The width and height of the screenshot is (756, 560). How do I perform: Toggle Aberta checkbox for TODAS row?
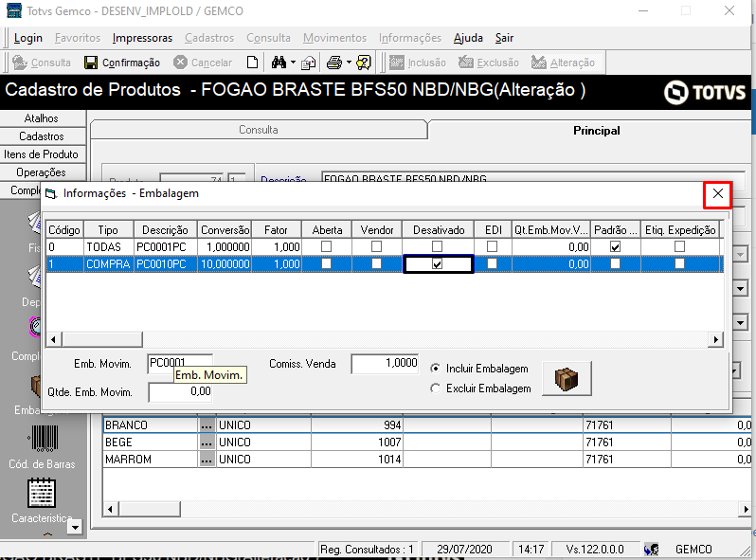327,246
